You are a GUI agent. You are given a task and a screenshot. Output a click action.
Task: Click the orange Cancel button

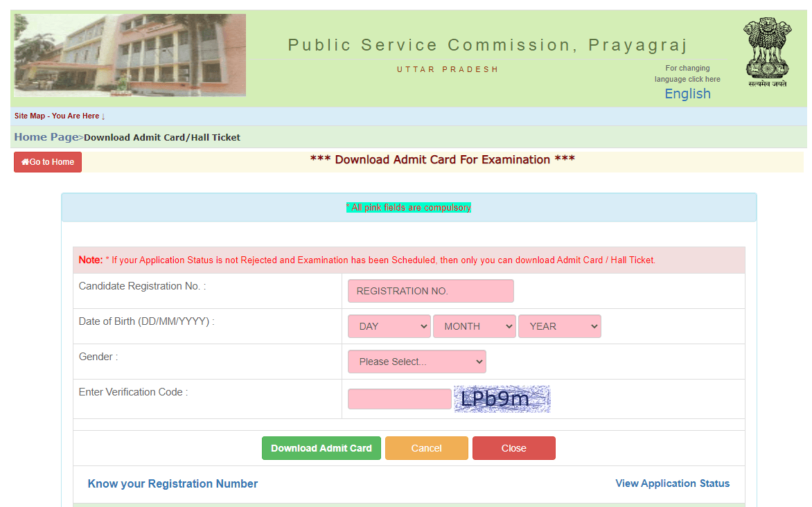click(x=426, y=448)
